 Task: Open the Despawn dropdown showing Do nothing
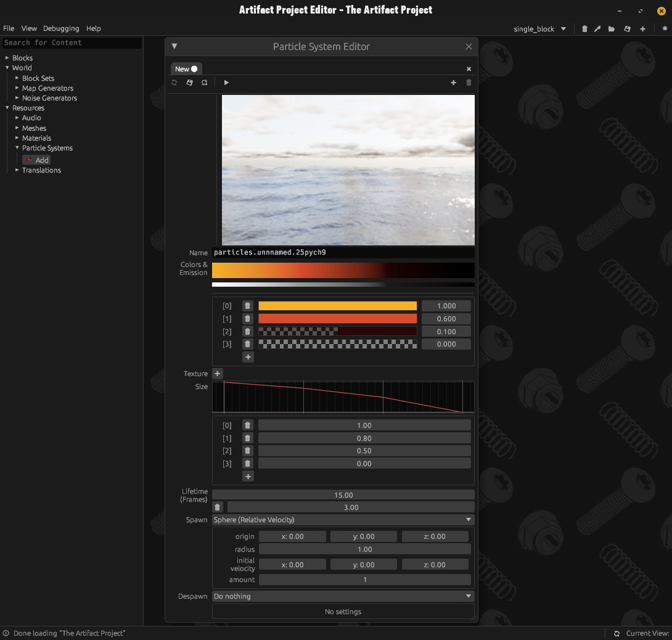(343, 596)
